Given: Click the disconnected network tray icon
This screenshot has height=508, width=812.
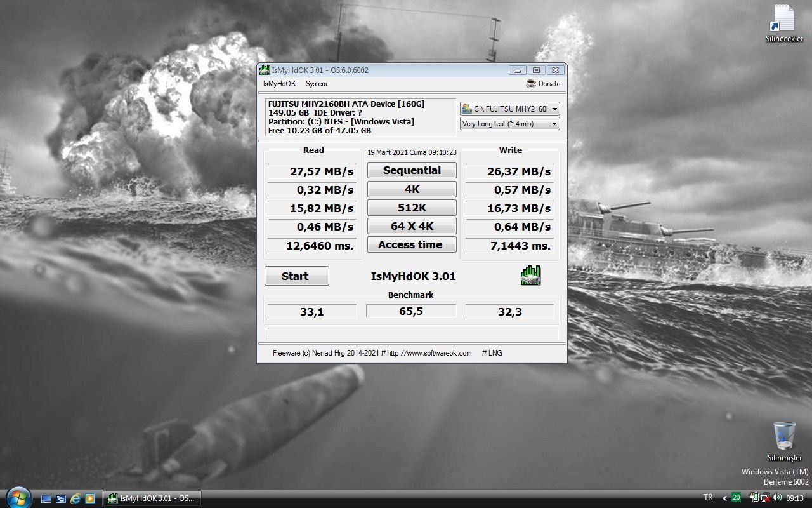Looking at the screenshot, I should coord(766,497).
